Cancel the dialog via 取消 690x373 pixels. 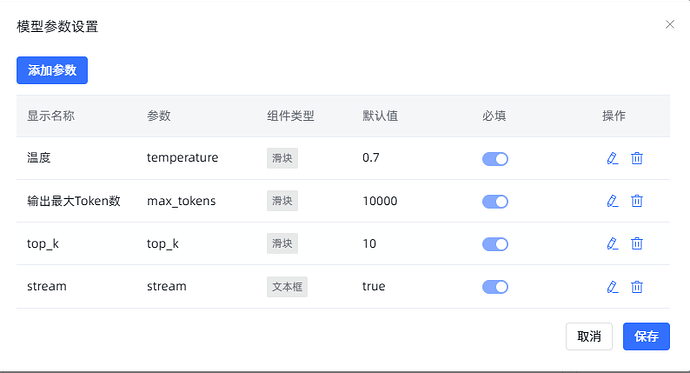589,336
